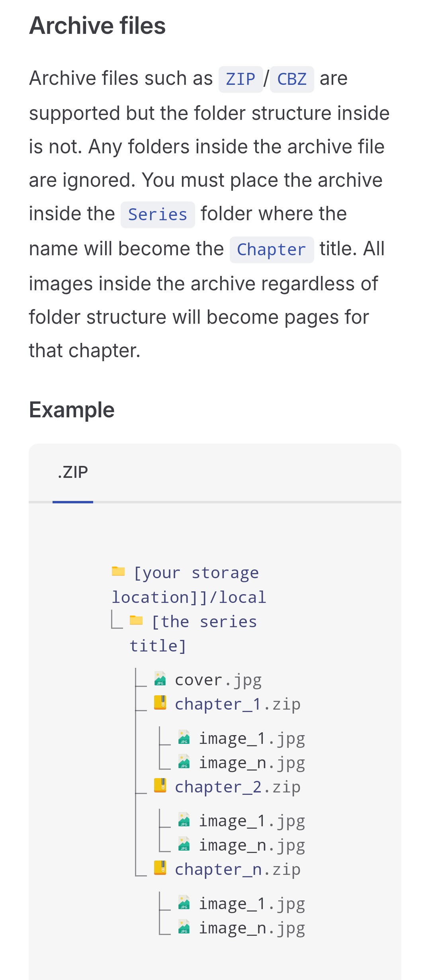430x980 pixels.
Task: Click the folder icon beside "[your storage location]"
Action: (118, 571)
